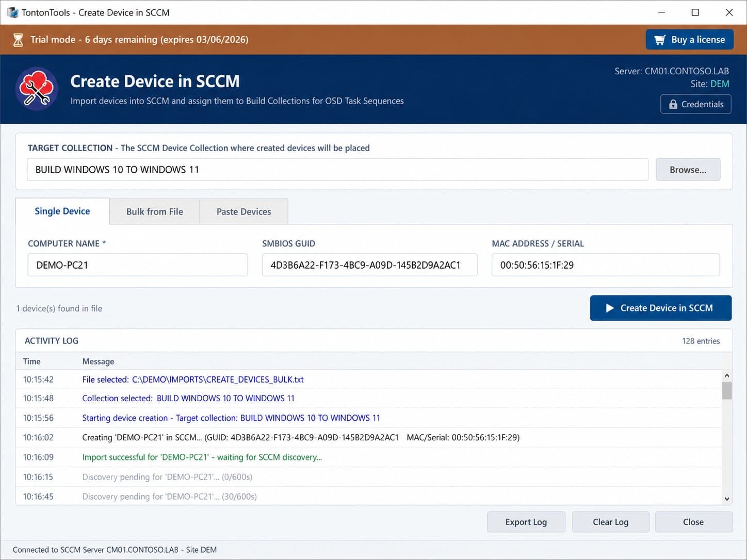
Task: Click the ACTIVITY LOG heading
Action: [x=52, y=341]
